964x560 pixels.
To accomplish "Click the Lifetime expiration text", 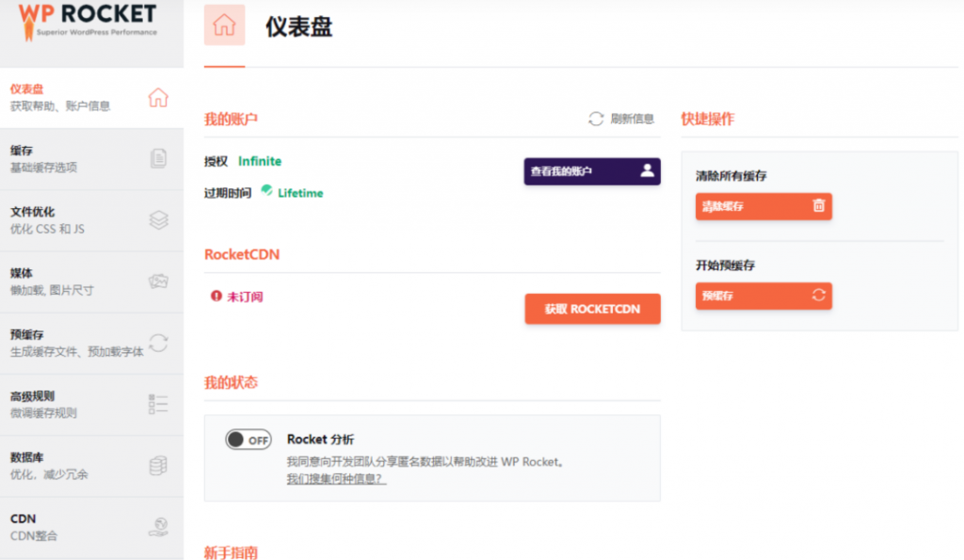I will pyautogui.click(x=300, y=193).
